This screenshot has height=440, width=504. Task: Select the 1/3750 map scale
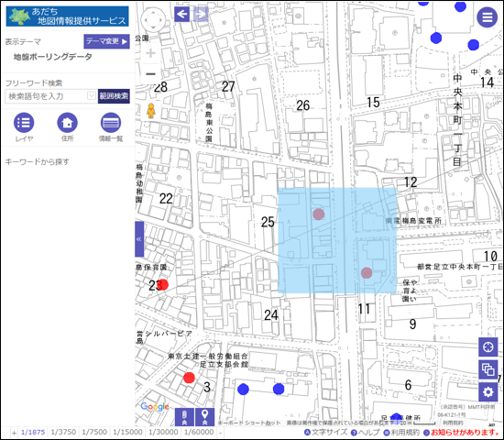(63, 433)
